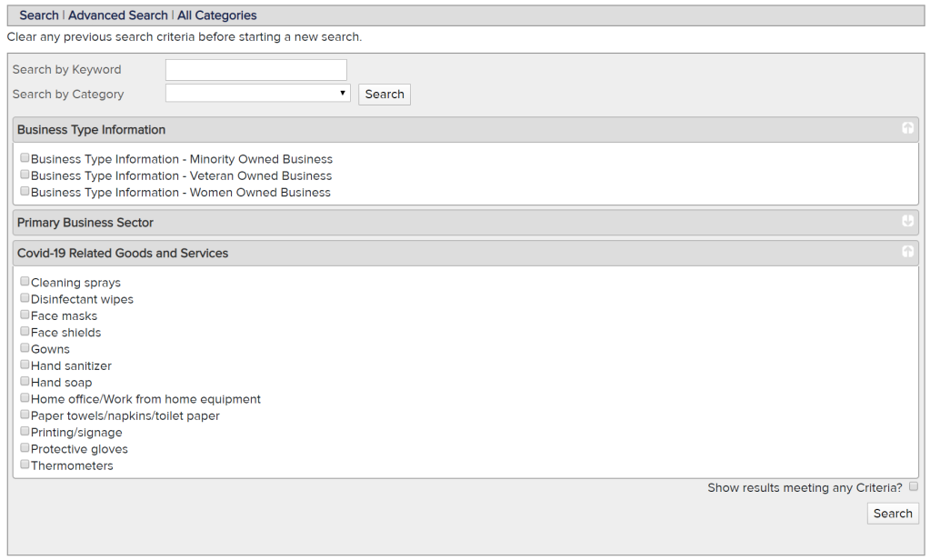The image size is (930, 560).
Task: Collapse the Business Type Information section arrow
Action: (x=907, y=128)
